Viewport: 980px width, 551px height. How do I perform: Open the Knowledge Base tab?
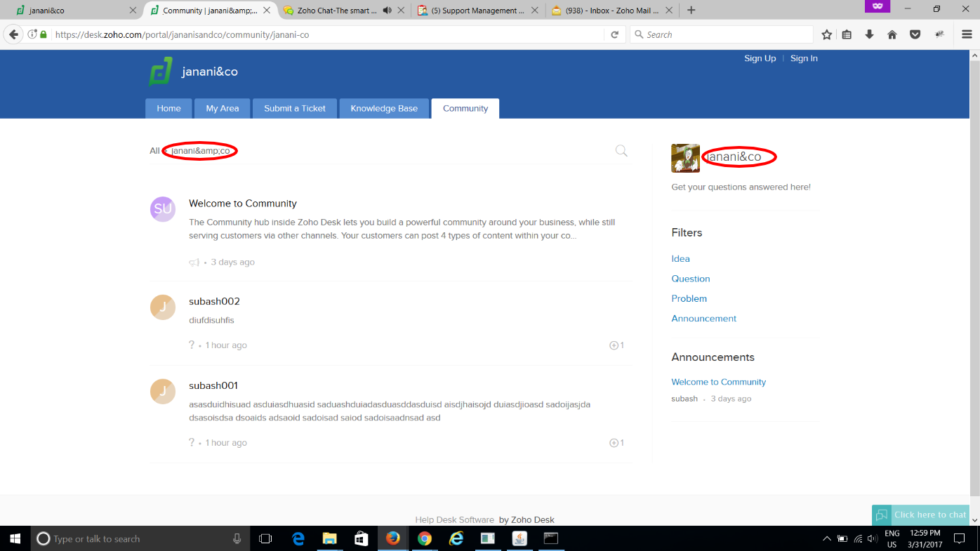pos(384,108)
